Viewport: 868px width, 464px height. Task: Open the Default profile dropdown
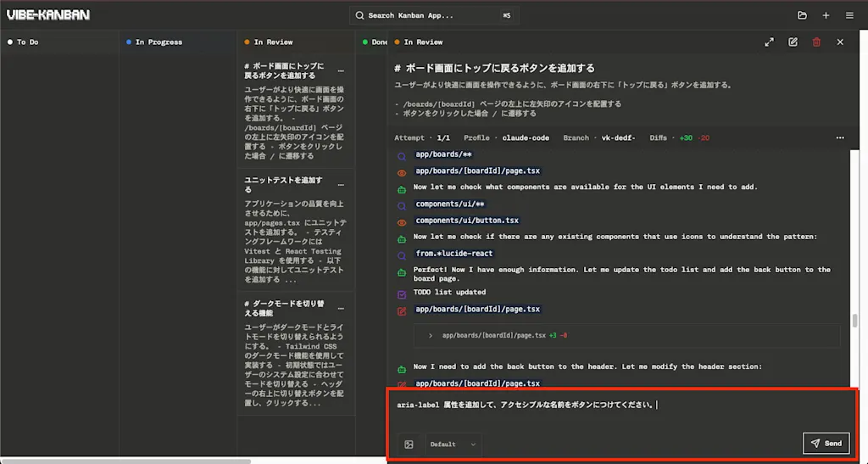click(x=453, y=444)
